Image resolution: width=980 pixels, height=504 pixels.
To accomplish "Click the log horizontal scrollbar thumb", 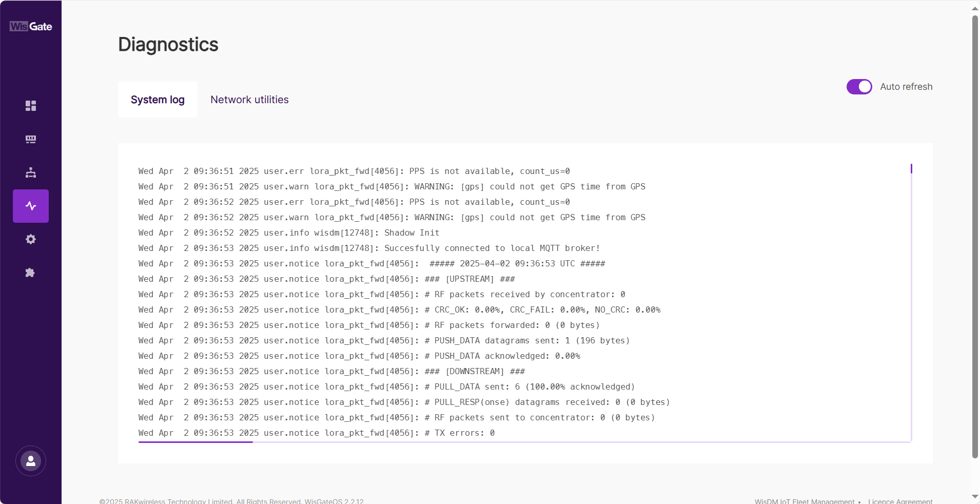I will tap(195, 442).
